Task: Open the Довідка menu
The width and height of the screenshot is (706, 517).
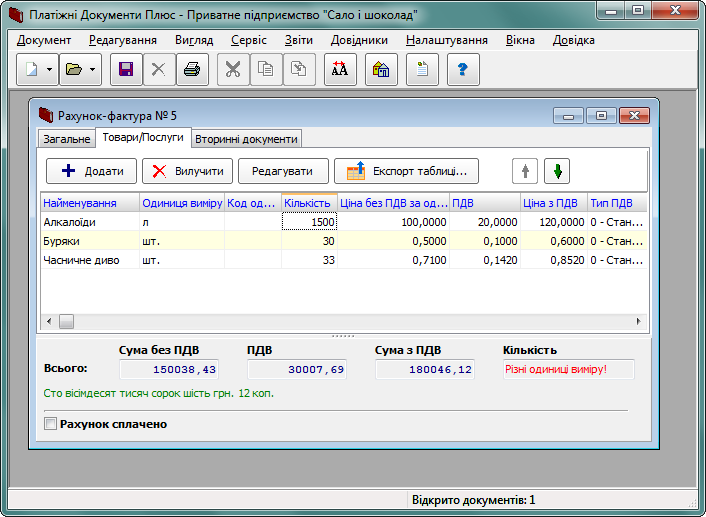Action: [x=573, y=40]
